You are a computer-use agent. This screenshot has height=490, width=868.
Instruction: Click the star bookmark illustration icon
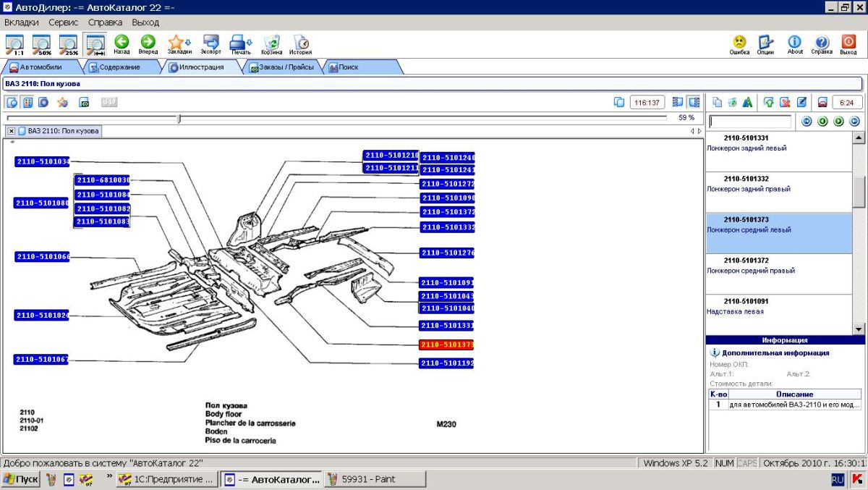click(63, 102)
